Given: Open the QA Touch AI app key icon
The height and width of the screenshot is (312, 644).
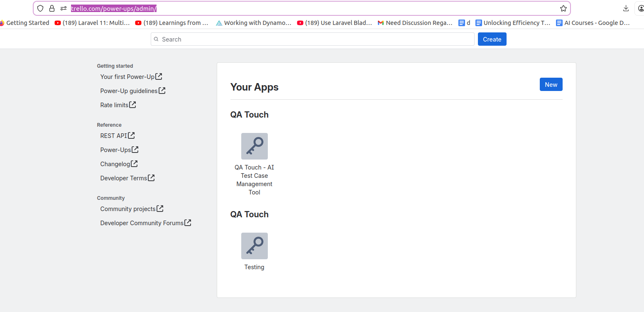Looking at the screenshot, I should 254,146.
